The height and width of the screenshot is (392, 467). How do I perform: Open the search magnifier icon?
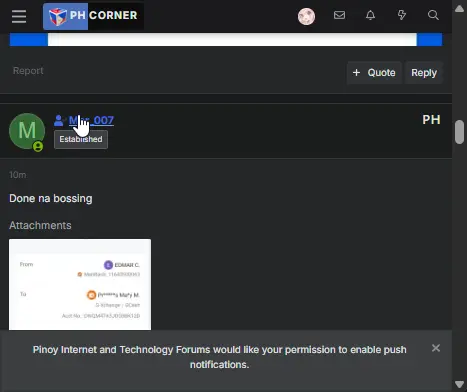pyautogui.click(x=433, y=15)
